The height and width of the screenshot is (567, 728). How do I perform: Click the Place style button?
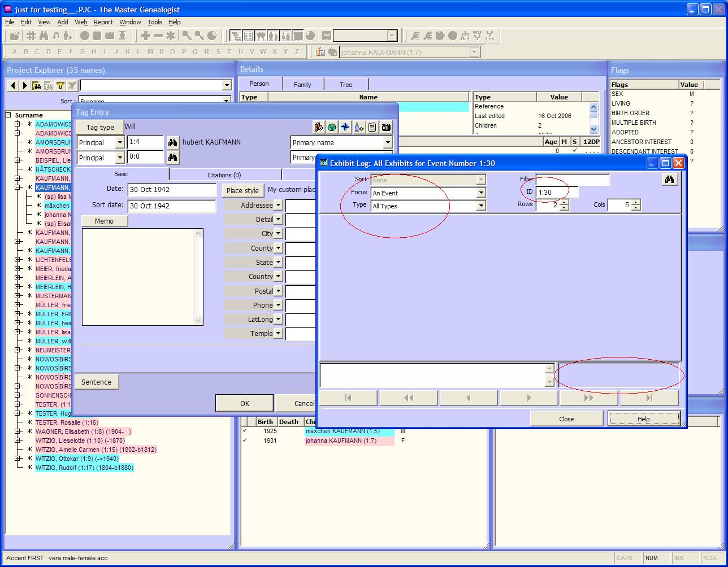242,190
